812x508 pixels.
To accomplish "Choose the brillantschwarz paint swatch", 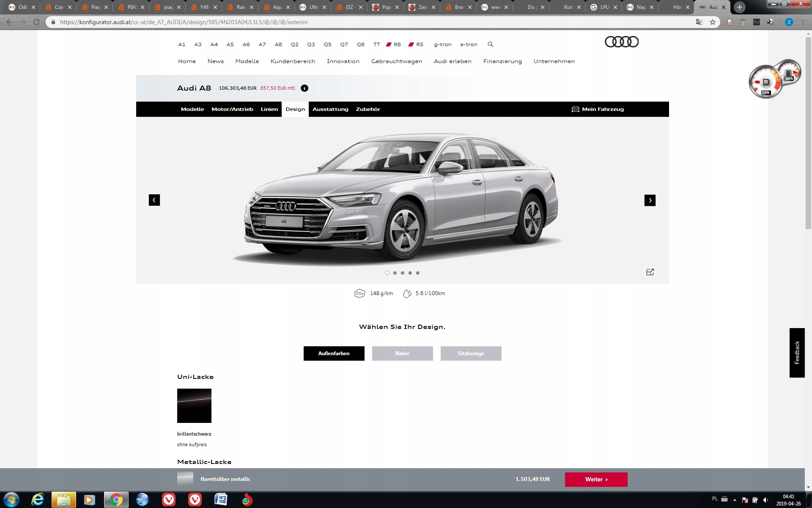I will click(x=194, y=406).
